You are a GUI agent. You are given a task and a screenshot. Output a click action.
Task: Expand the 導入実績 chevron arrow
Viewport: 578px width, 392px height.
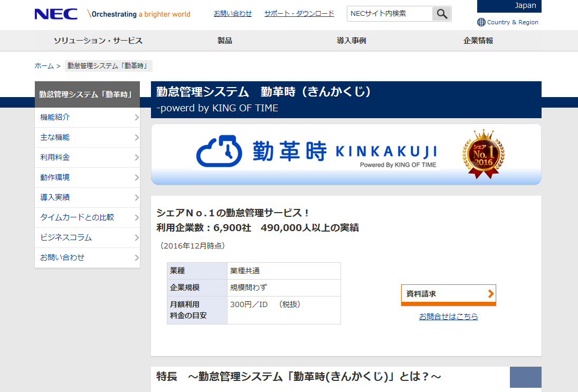136,197
